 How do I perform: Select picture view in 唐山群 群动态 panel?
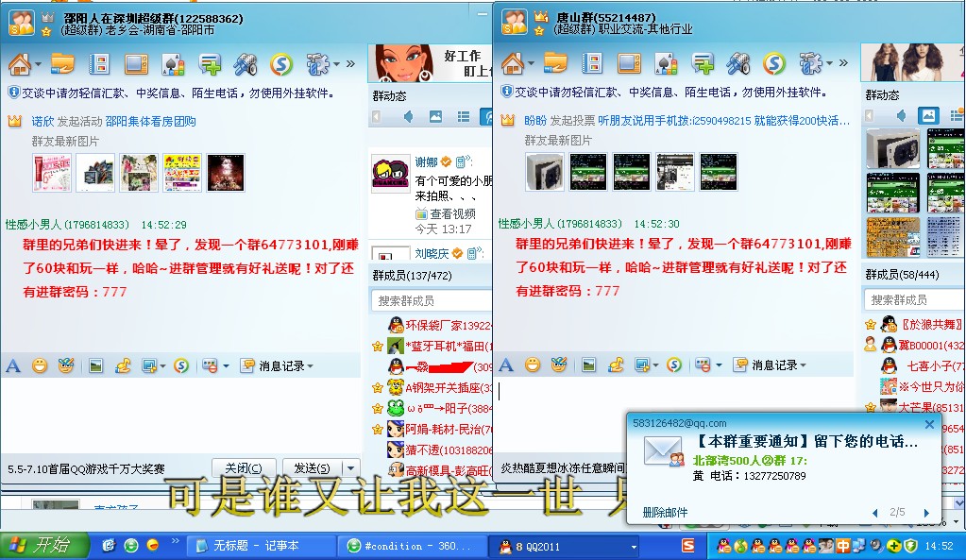coord(928,115)
